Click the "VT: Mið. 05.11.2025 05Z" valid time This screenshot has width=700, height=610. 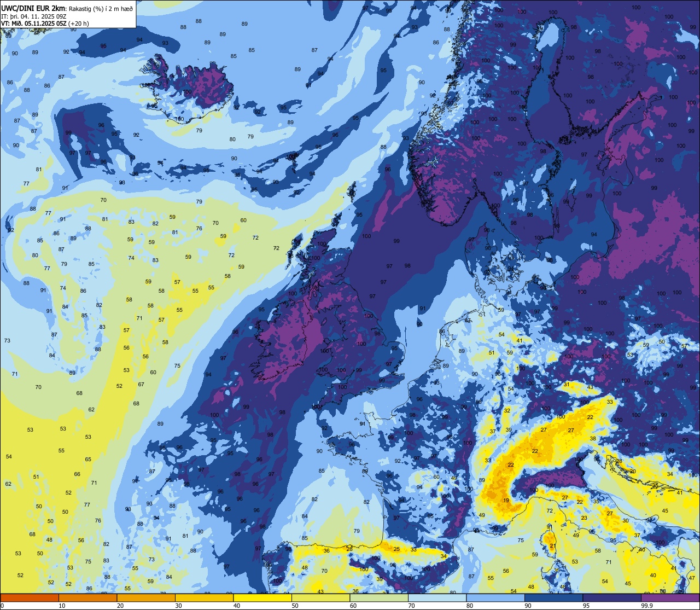[x=34, y=23]
